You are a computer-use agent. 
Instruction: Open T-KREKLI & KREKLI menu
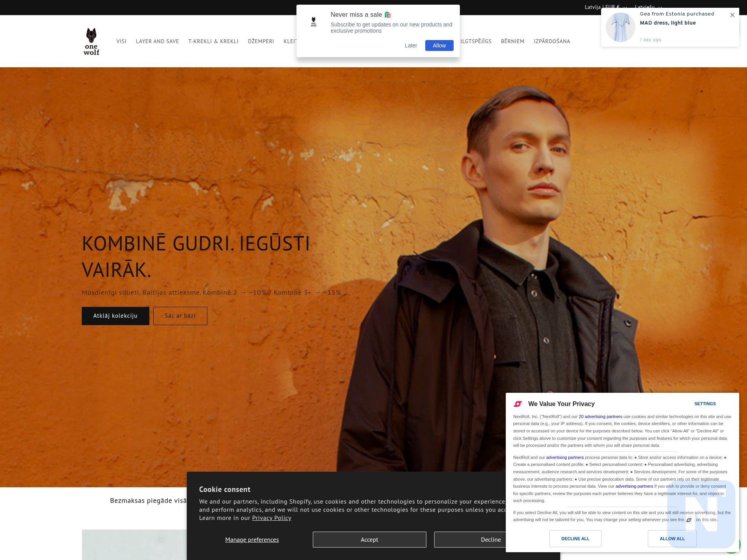[x=213, y=41]
